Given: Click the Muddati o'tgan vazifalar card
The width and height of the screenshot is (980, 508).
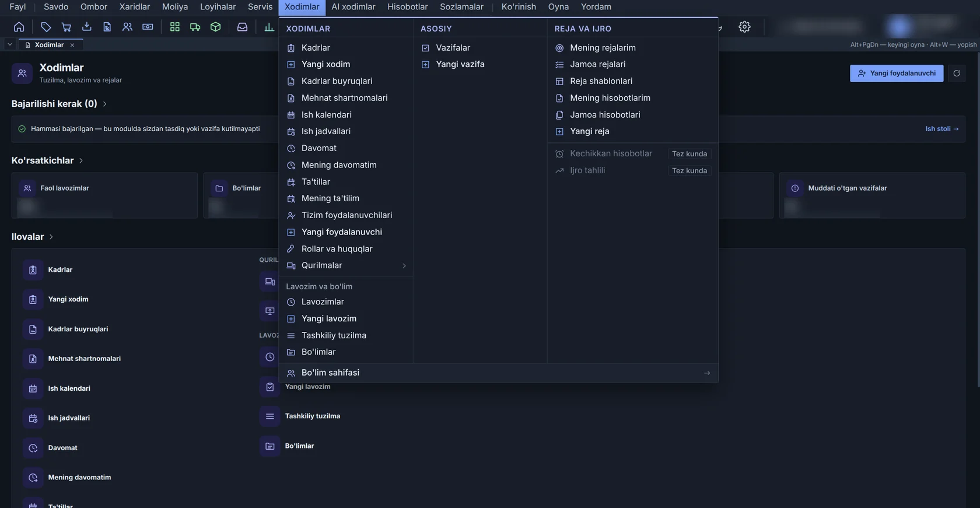Looking at the screenshot, I should point(872,195).
